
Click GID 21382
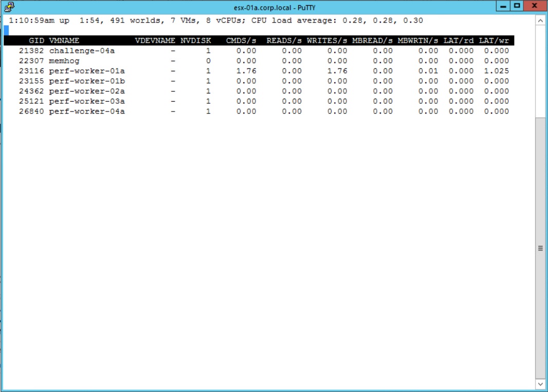click(x=31, y=51)
